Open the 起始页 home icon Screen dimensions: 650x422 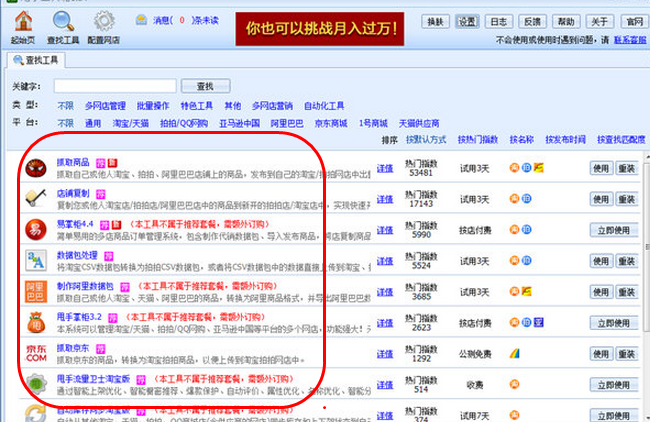tap(24, 22)
